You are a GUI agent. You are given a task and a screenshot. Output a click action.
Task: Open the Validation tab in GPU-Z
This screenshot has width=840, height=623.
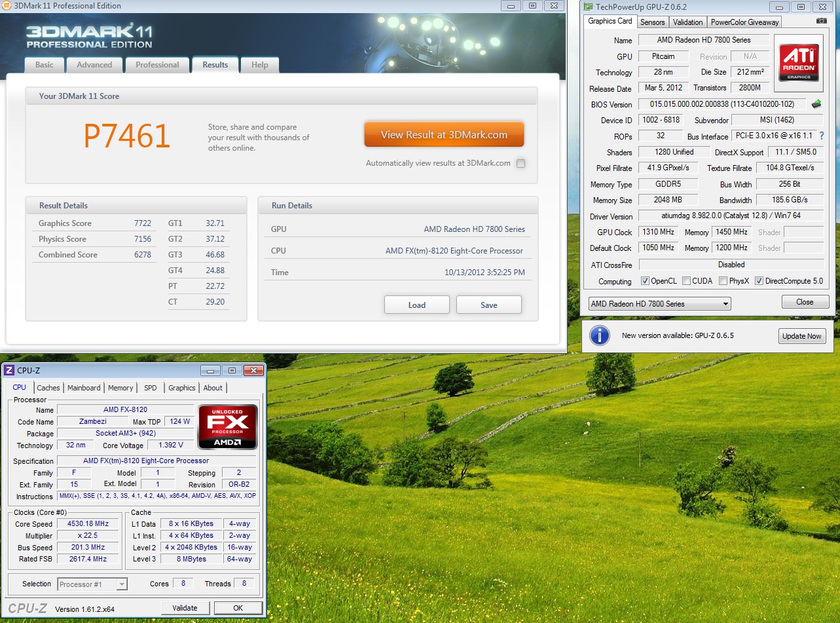[x=688, y=22]
